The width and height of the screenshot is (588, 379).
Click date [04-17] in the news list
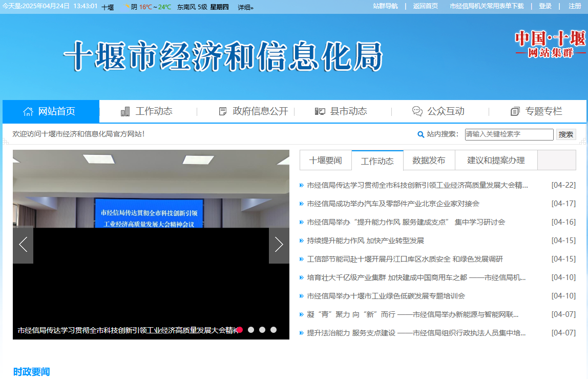coord(563,204)
